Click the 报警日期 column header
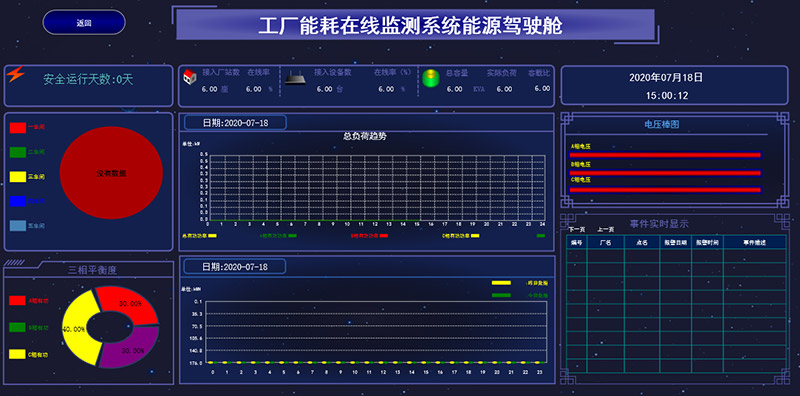 tap(676, 243)
